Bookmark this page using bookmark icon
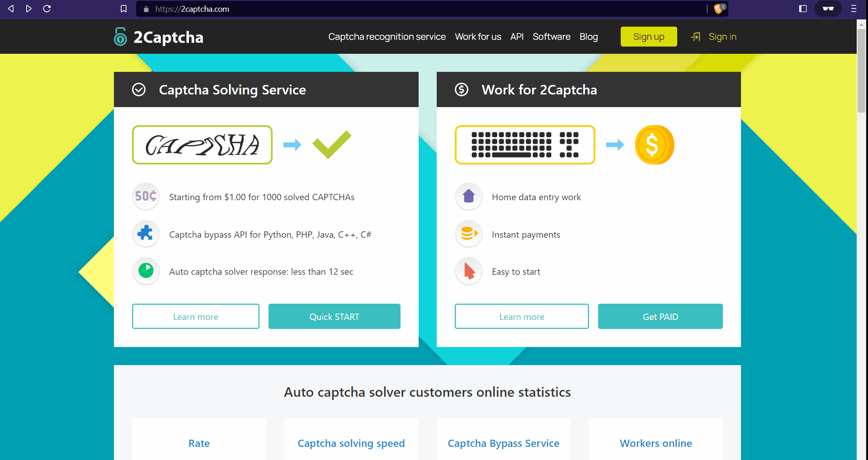The height and width of the screenshot is (460, 868). [x=123, y=9]
